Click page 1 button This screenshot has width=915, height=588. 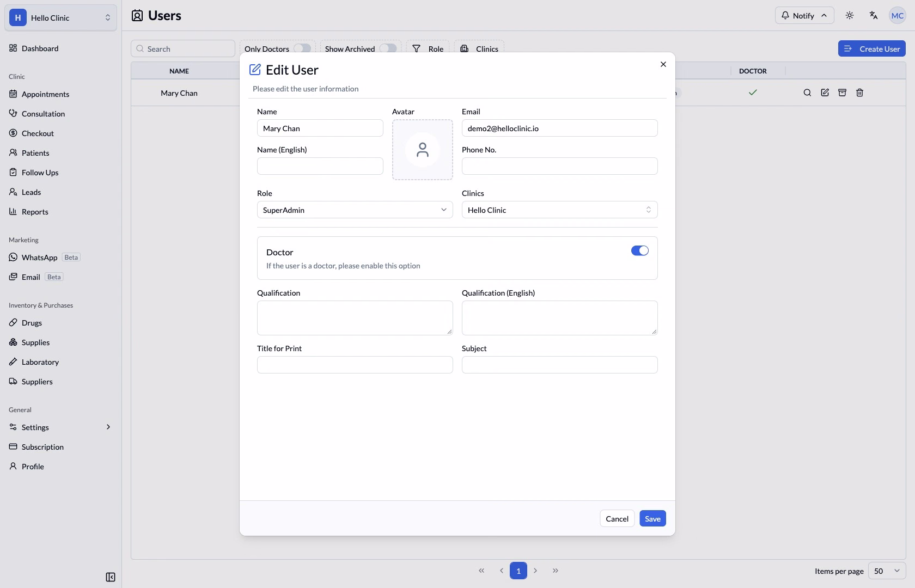[518, 571]
